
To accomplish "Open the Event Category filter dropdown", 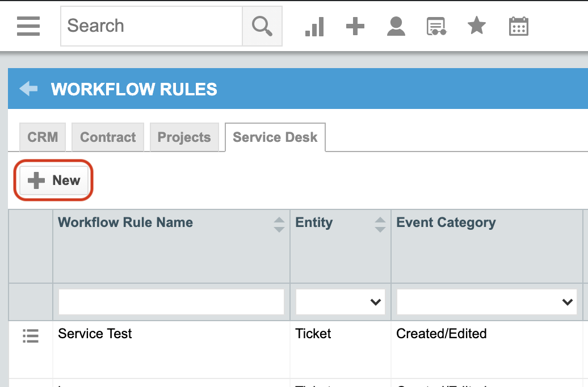I will point(487,302).
